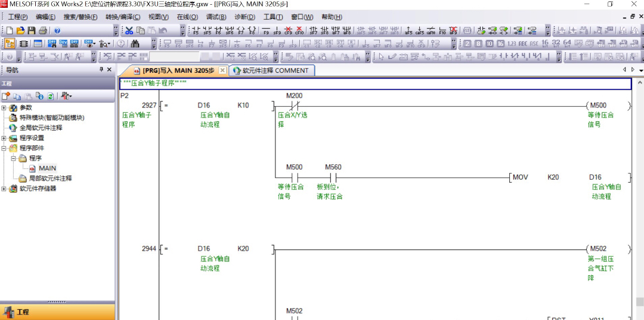Toggle 32 bit display icon
This screenshot has width=644, height=320.
pyautogui.click(x=556, y=44)
